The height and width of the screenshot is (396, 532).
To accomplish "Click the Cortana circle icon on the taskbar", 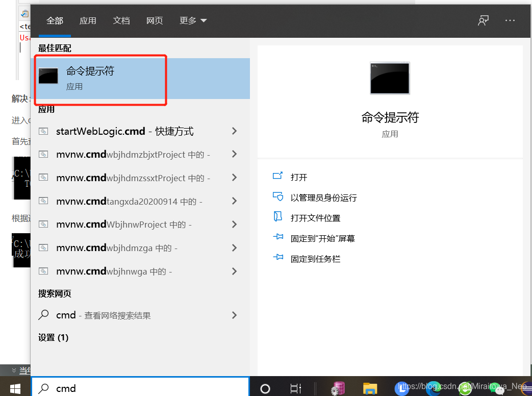I will [265, 388].
